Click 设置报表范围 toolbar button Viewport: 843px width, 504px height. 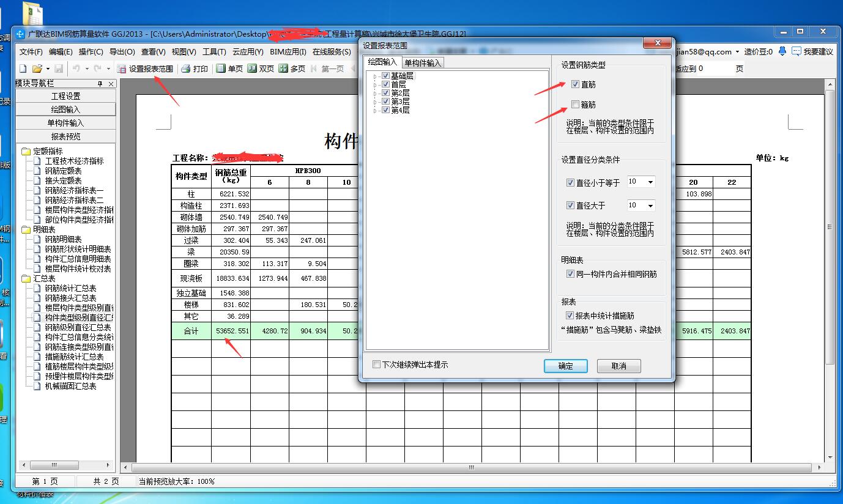click(x=145, y=69)
